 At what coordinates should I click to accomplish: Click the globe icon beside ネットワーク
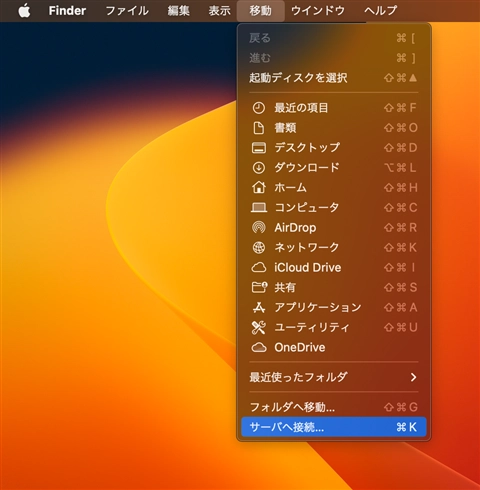[259, 247]
